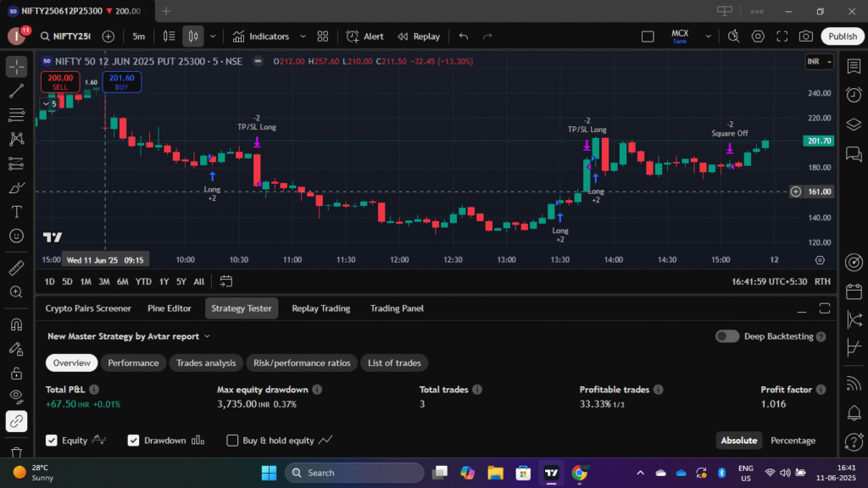Expand the Indicators favorites dropdown

(x=303, y=36)
